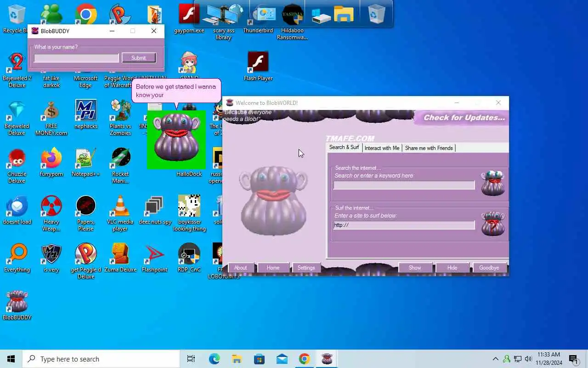Open Settings in the BlobWORLD window
This screenshot has height=368, width=588.
click(x=306, y=268)
